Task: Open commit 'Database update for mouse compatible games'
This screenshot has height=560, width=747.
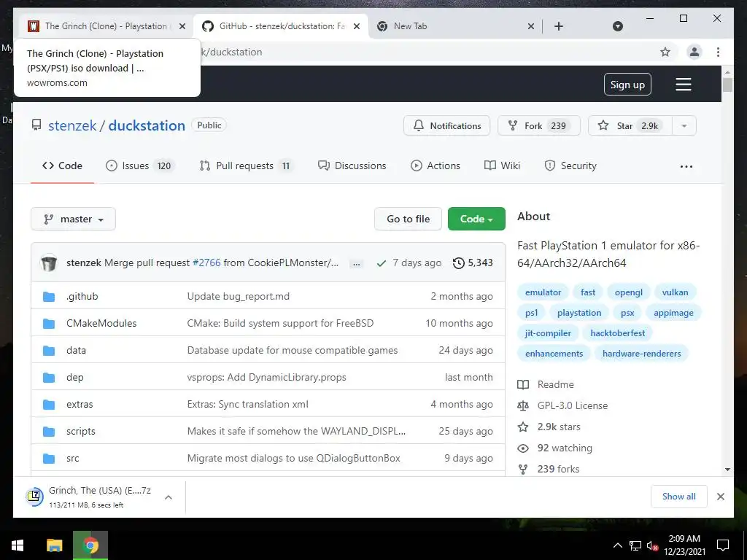Action: (292, 351)
